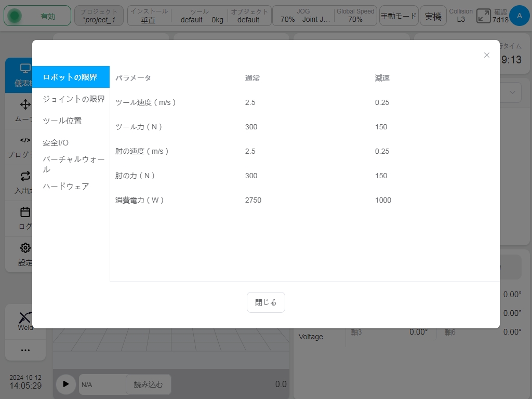
Task: Click the 1000 reduced power value
Action: (x=383, y=200)
